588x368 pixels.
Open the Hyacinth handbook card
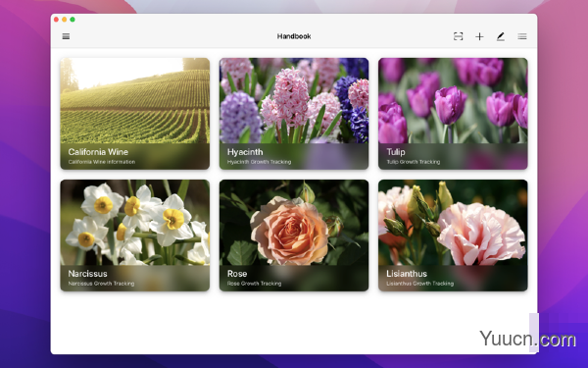pyautogui.click(x=294, y=114)
